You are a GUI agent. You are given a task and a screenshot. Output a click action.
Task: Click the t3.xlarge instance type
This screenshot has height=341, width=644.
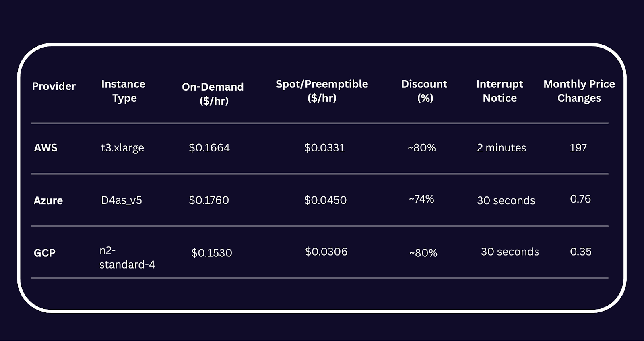pyautogui.click(x=122, y=148)
